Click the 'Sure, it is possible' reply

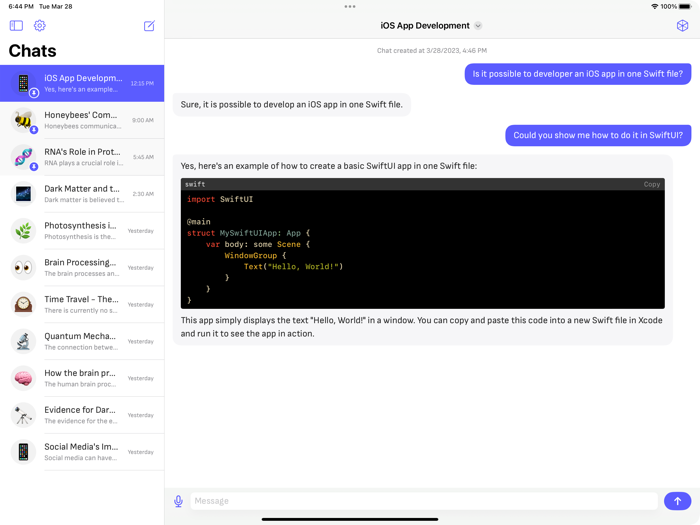coord(292,104)
